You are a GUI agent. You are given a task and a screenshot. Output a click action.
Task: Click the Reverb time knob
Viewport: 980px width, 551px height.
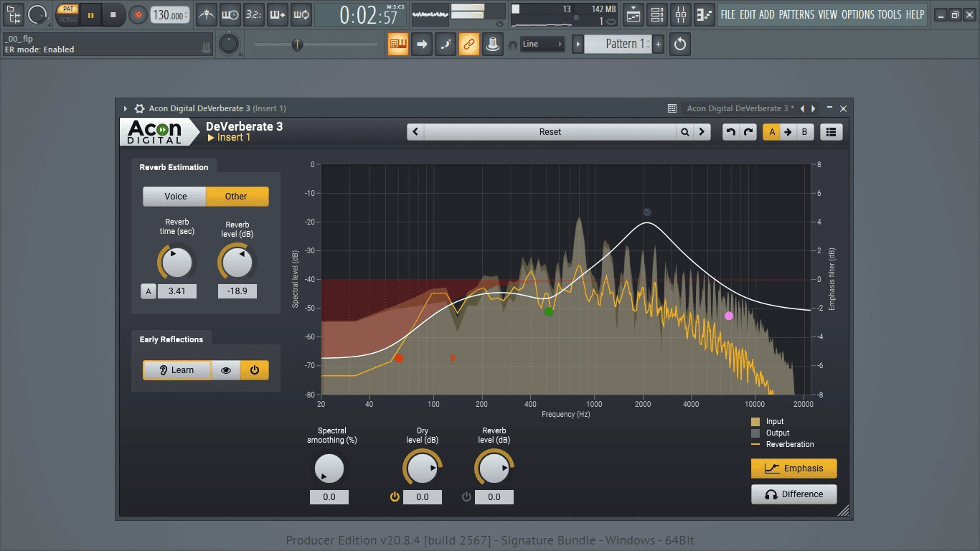point(176,263)
